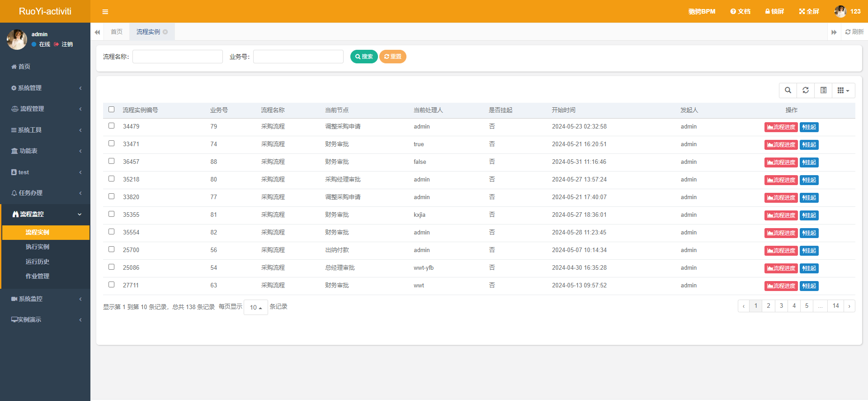The height and width of the screenshot is (401, 868).
Task: Check the row 34479 checkbox
Action: pyautogui.click(x=112, y=126)
